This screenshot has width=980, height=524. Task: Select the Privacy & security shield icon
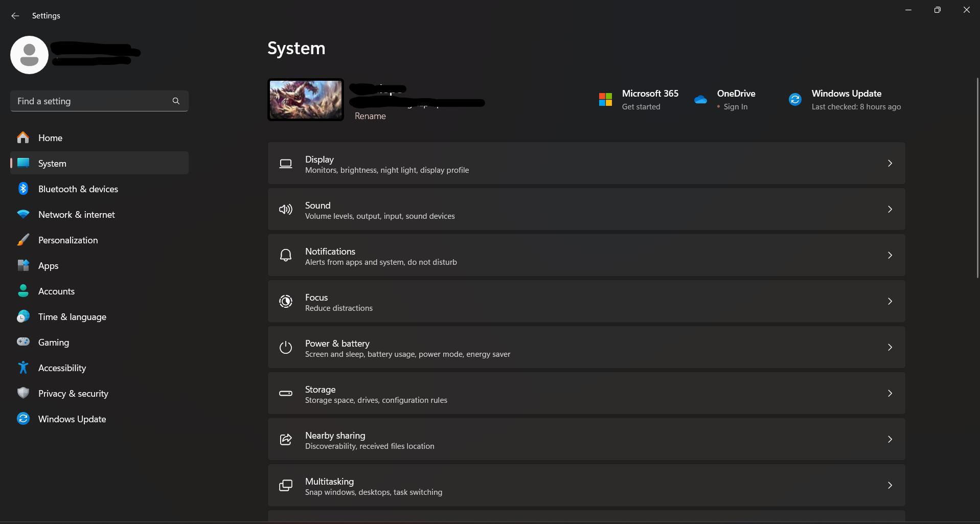[23, 393]
